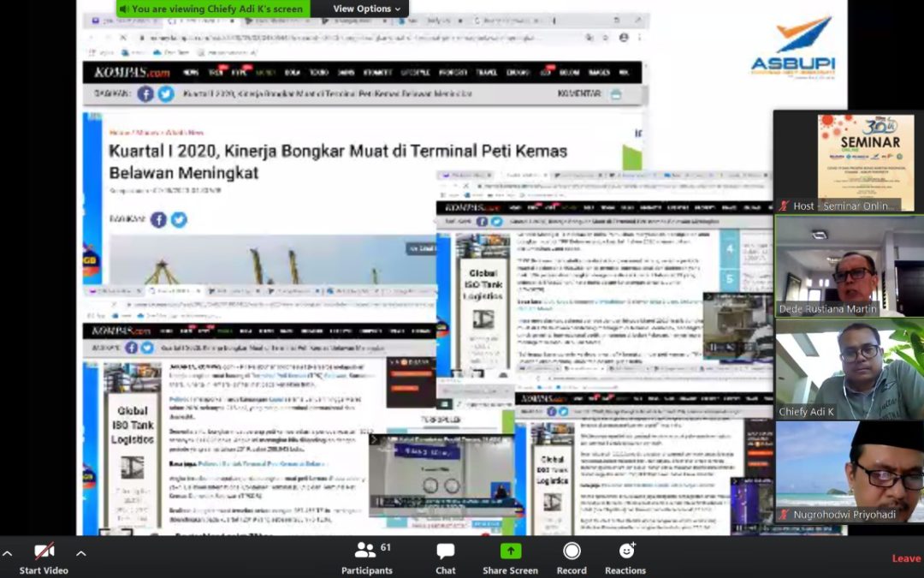Select Chiefy Adi K's video tile

point(850,369)
